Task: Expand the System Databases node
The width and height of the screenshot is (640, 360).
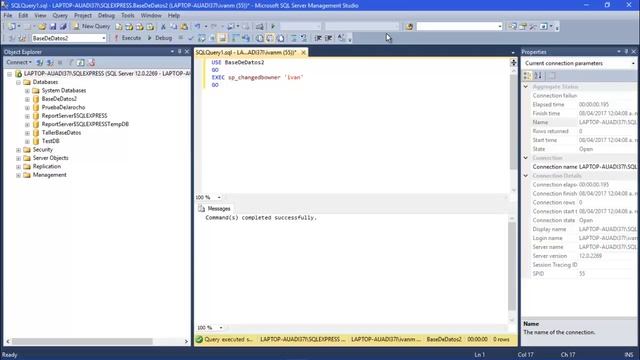Action: 27,91
